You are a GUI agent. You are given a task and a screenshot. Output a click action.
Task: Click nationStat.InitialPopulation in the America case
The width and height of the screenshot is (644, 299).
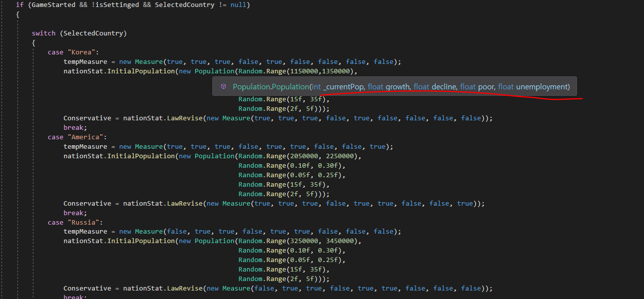(x=119, y=156)
